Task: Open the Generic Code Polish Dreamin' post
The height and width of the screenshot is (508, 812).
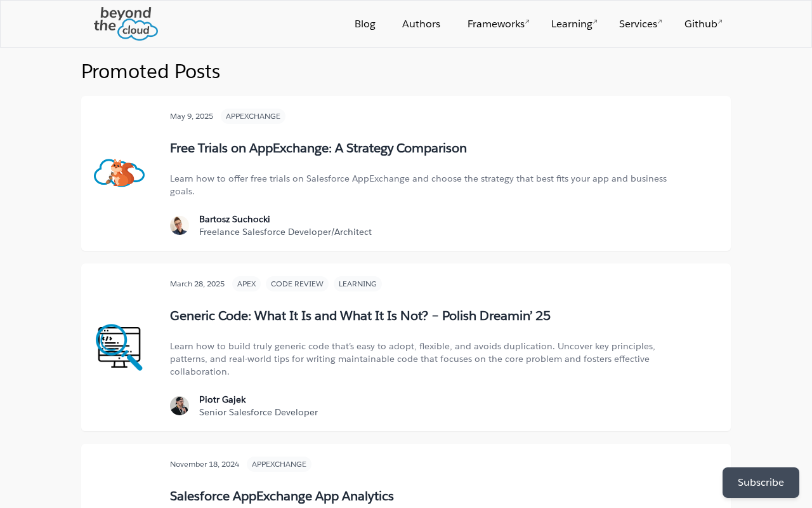Action: (x=360, y=316)
